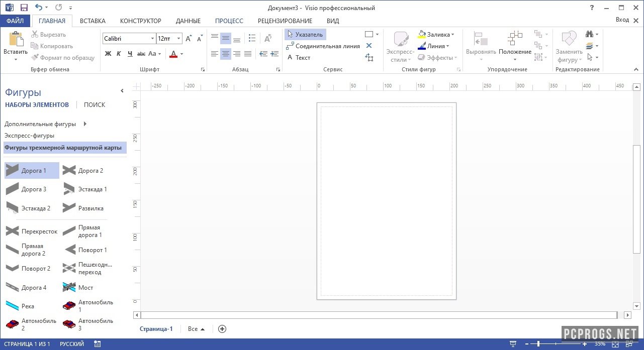The height and width of the screenshot is (350, 644).
Task: Expand the Заливка fill dropdown
Action: (452, 35)
